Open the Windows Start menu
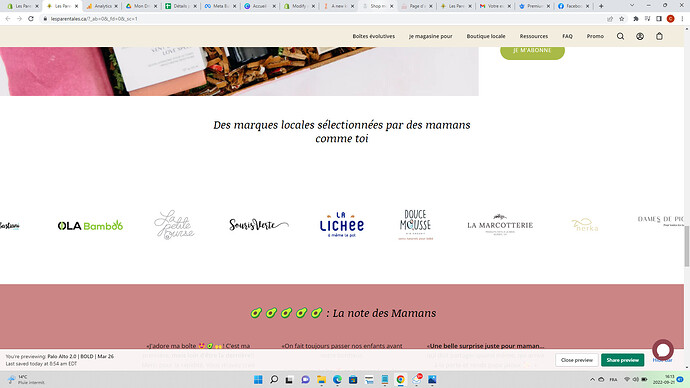 pyautogui.click(x=258, y=380)
